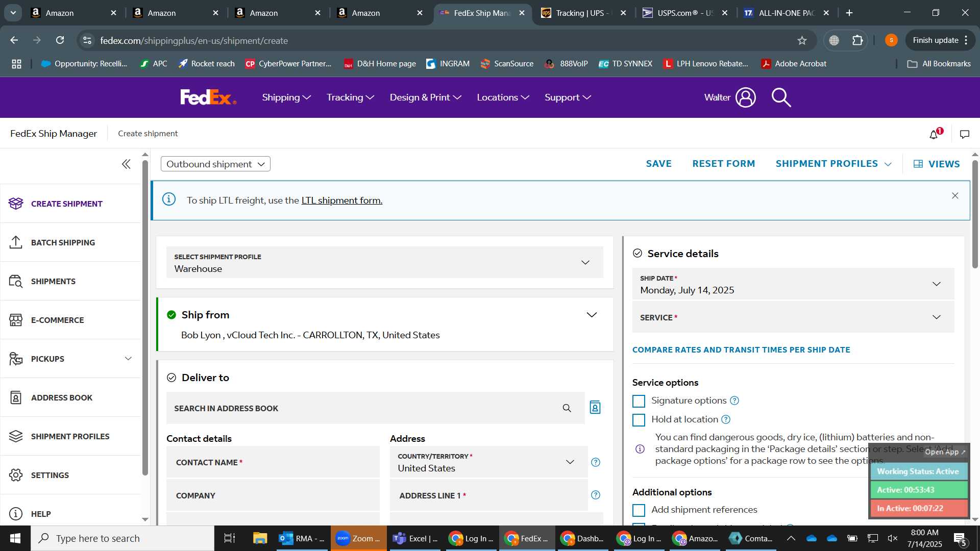The height and width of the screenshot is (551, 980).
Task: Expand Shipment Profiles top dropdown
Action: [834, 164]
